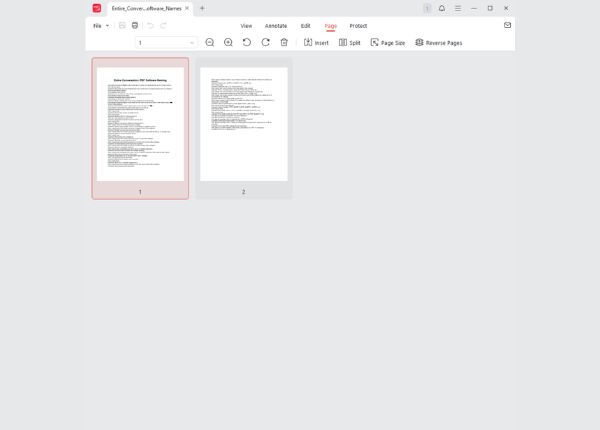Switch to the Protect tab

tap(358, 26)
